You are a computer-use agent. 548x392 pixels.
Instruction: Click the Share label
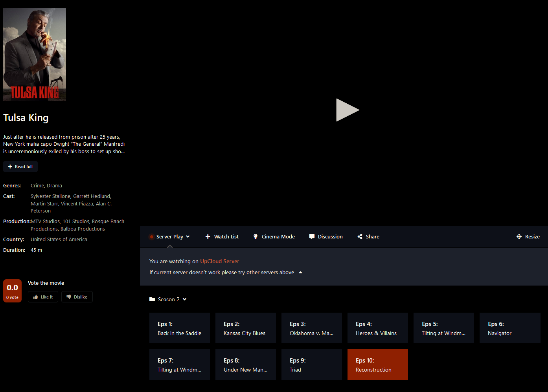click(373, 236)
